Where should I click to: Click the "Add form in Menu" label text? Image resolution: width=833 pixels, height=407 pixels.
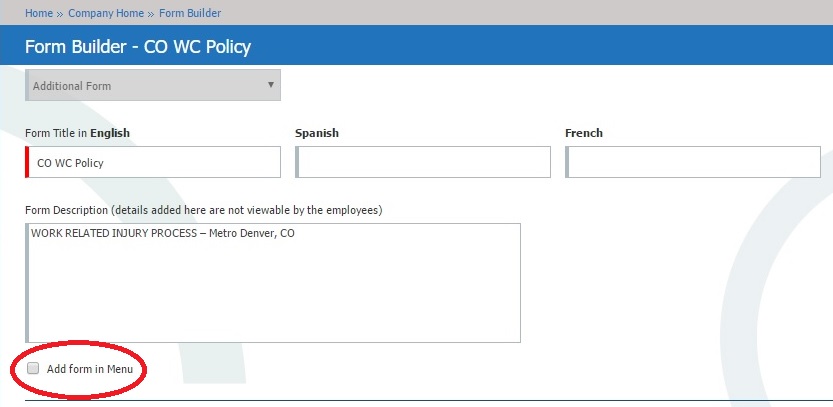point(90,369)
